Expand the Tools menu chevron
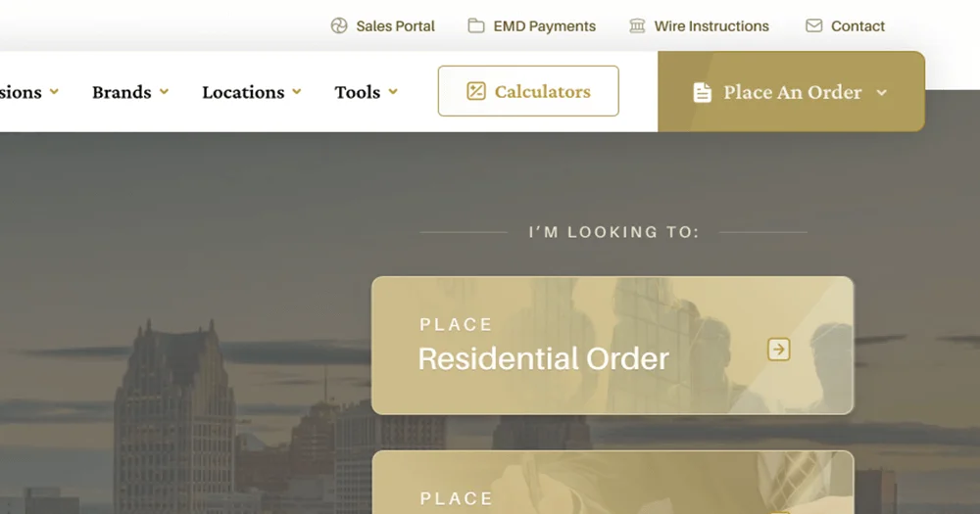Screen dimensions: 980x514 393,92
